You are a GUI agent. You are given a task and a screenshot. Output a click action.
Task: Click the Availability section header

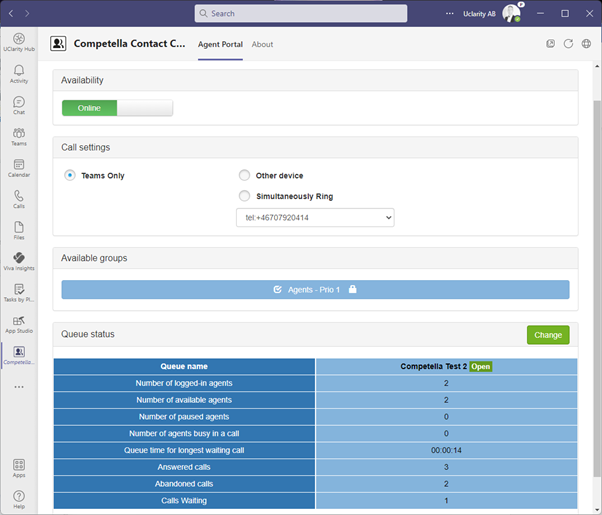315,80
